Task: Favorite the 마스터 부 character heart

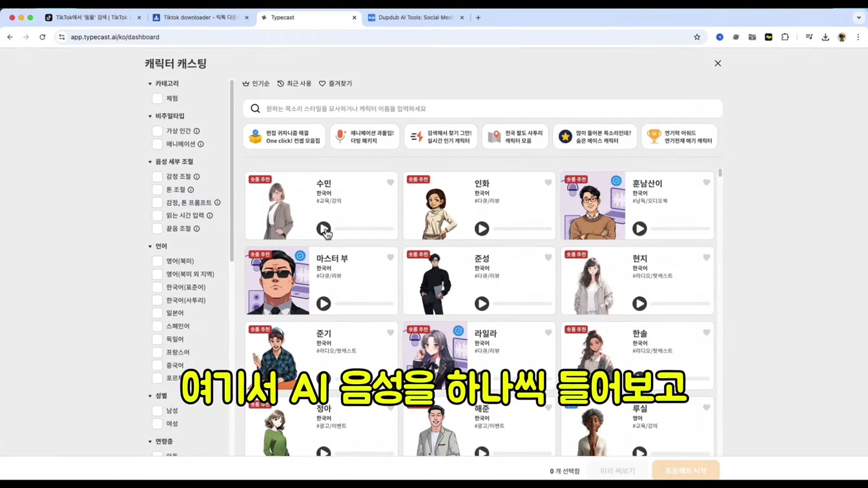Action: click(x=390, y=258)
